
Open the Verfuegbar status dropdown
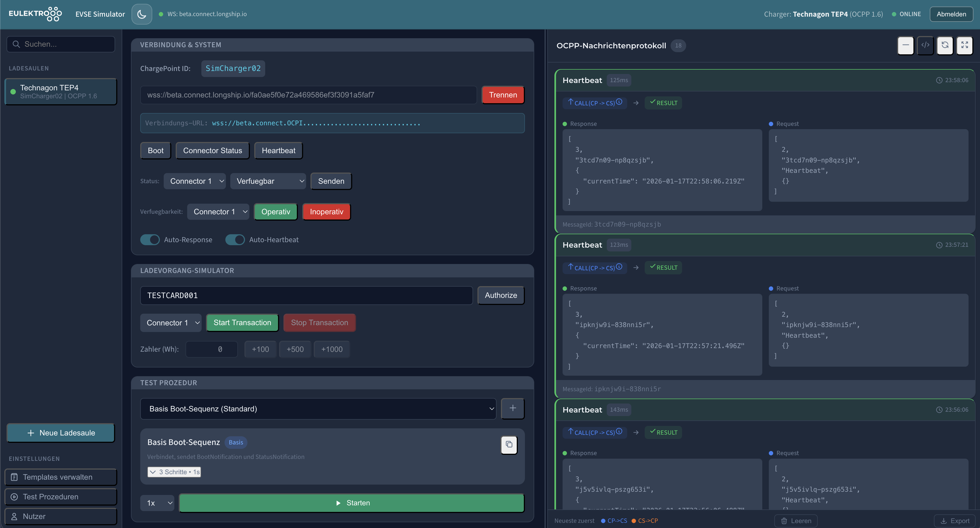[268, 181]
